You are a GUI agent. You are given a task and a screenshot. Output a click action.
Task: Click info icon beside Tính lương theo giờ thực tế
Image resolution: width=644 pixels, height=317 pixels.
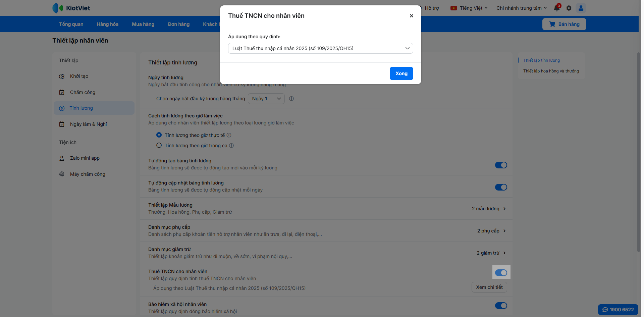229,135
